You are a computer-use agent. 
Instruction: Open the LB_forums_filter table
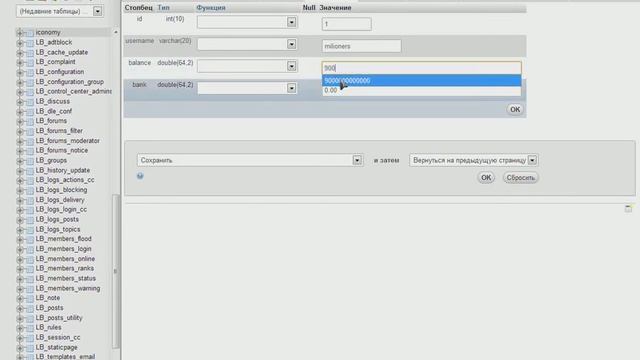pyautogui.click(x=59, y=131)
